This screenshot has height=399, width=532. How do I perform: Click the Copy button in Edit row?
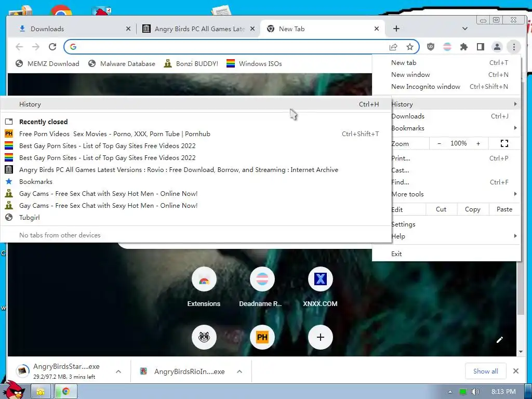coord(473,209)
